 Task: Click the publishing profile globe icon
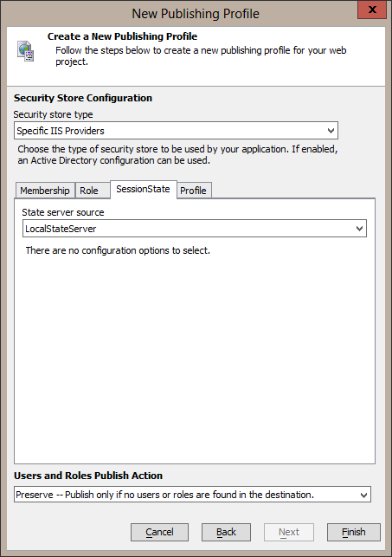coord(26,51)
